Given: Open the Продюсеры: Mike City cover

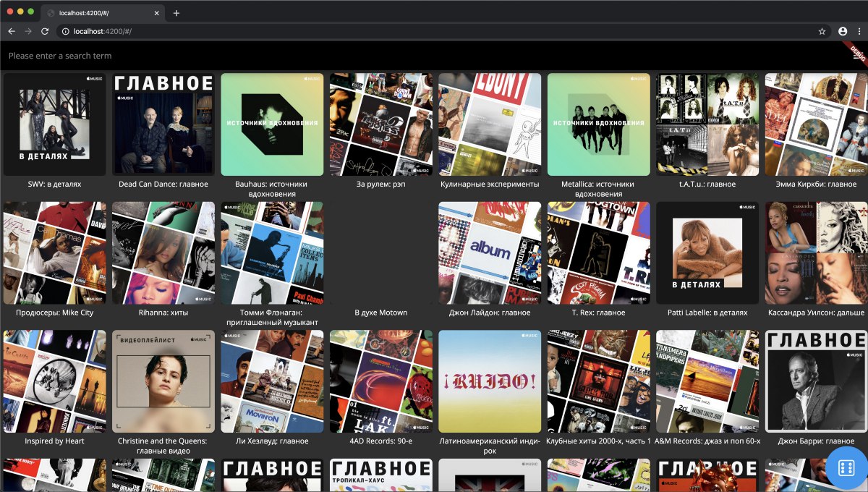Looking at the screenshot, I should tap(54, 253).
